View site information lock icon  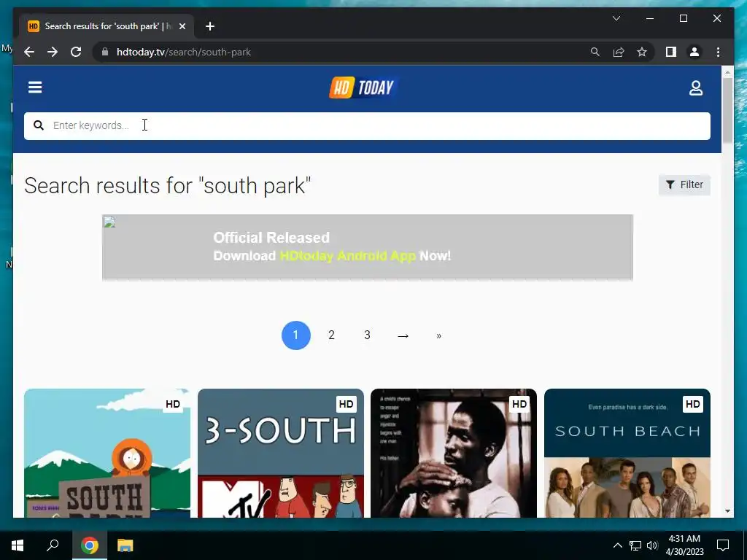tap(105, 52)
